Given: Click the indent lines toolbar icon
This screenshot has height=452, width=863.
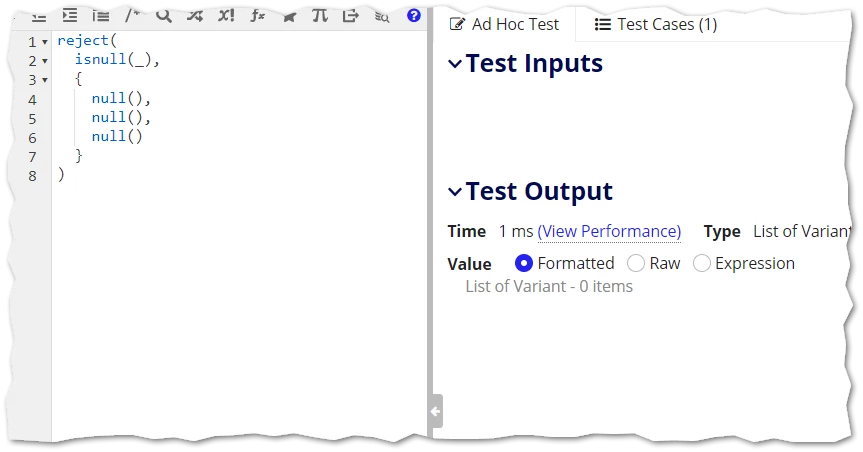Looking at the screenshot, I should tap(70, 15).
